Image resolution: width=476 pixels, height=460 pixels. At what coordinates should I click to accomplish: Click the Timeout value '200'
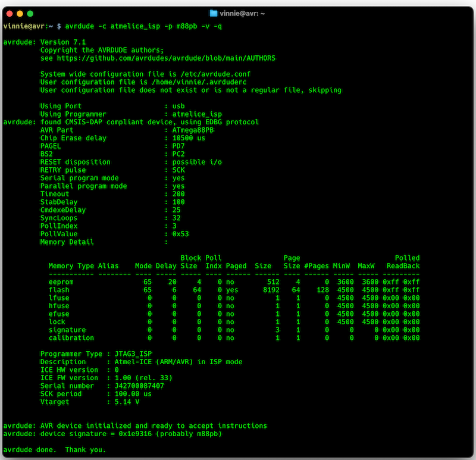pos(178,194)
